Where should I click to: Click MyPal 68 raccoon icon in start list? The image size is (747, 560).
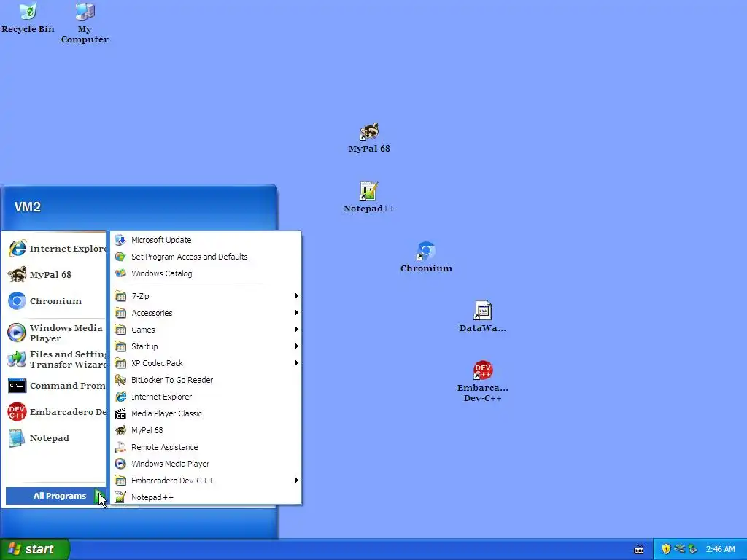18,275
